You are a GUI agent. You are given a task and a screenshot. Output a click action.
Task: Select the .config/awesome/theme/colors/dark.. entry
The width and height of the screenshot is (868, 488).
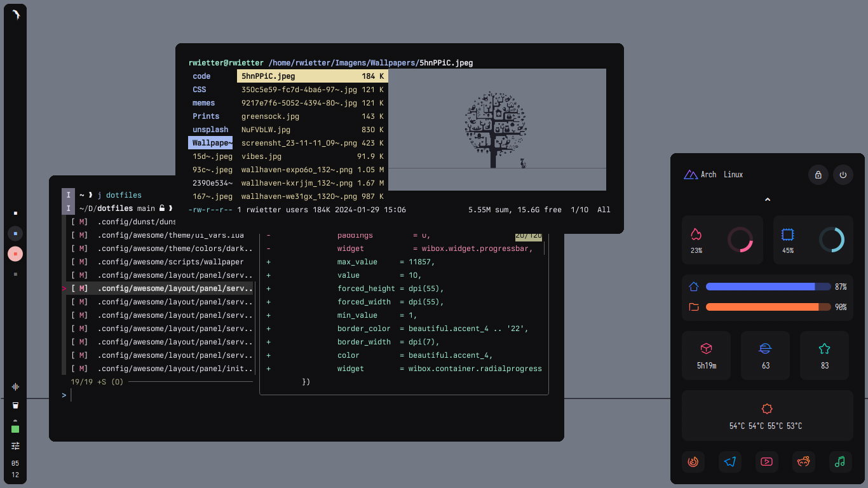159,248
